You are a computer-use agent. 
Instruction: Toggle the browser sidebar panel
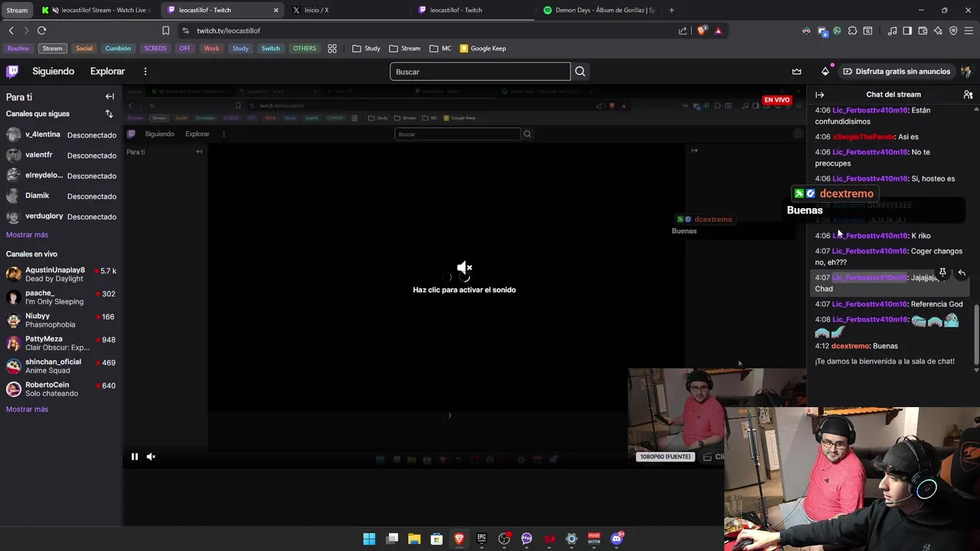pyautogui.click(x=907, y=31)
